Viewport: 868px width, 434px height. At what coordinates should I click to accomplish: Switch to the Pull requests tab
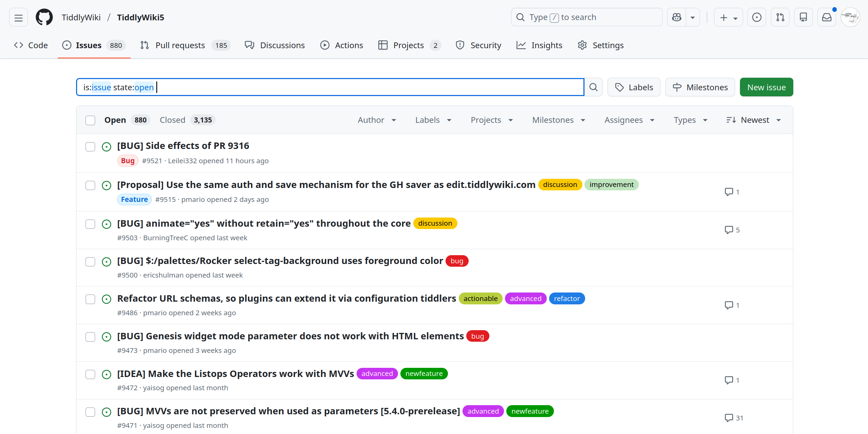(x=180, y=45)
